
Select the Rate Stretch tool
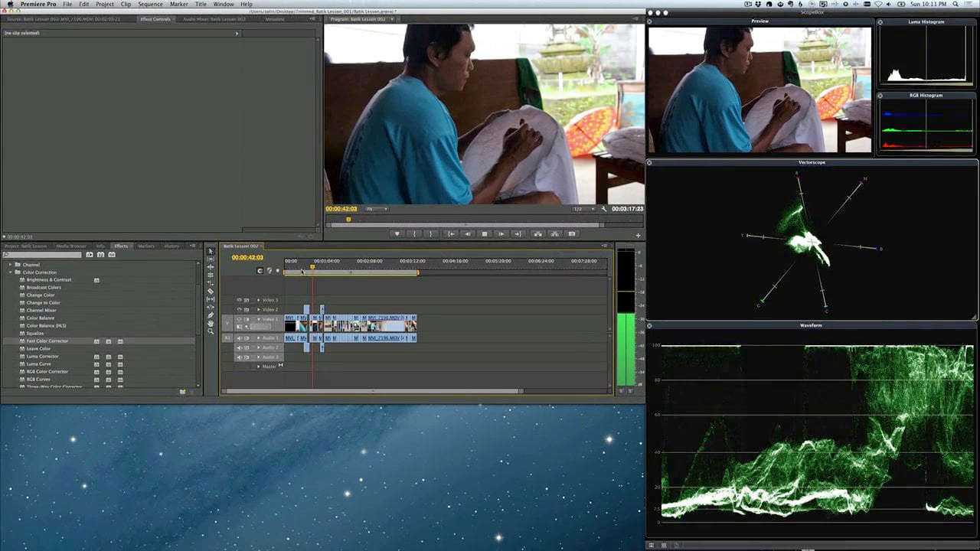tap(211, 283)
